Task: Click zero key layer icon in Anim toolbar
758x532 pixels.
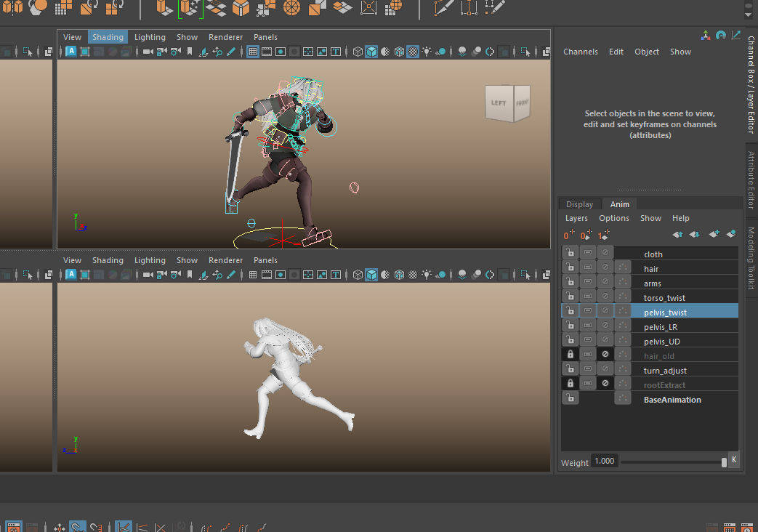Action: pos(568,235)
